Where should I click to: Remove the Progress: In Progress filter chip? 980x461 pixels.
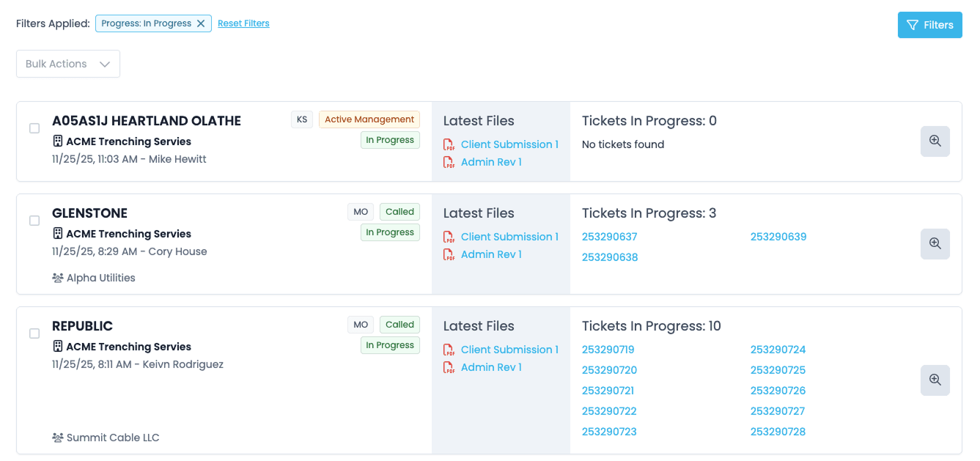pos(201,23)
